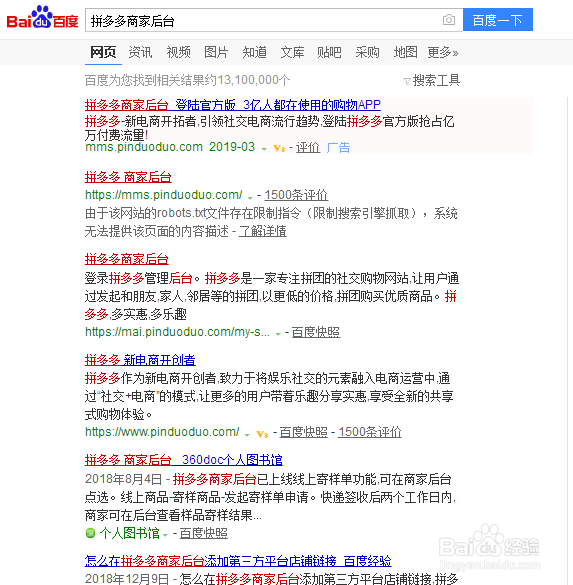Open the 更多» tab menu
Viewport: 573px width, 585px height.
(443, 53)
